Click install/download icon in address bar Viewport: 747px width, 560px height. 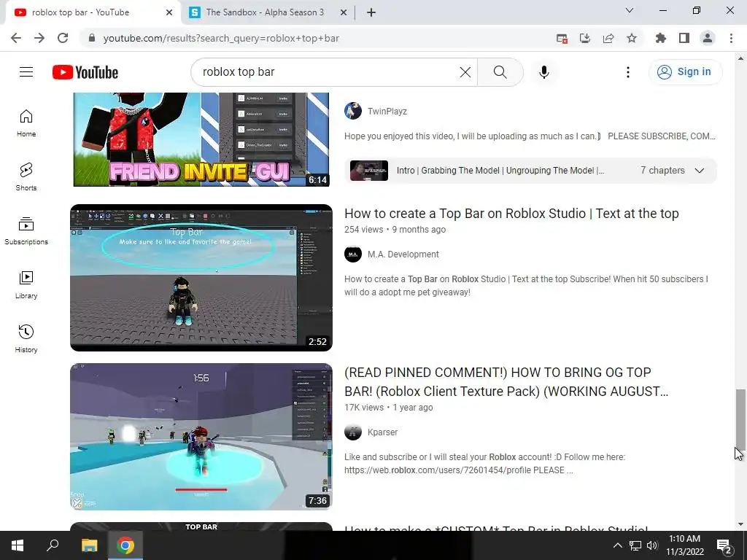585,38
